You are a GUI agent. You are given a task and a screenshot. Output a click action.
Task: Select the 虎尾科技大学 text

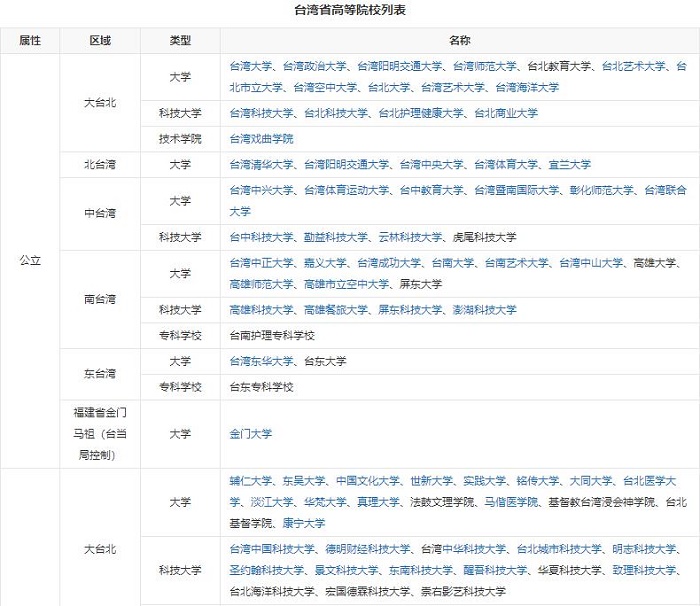[x=484, y=237]
